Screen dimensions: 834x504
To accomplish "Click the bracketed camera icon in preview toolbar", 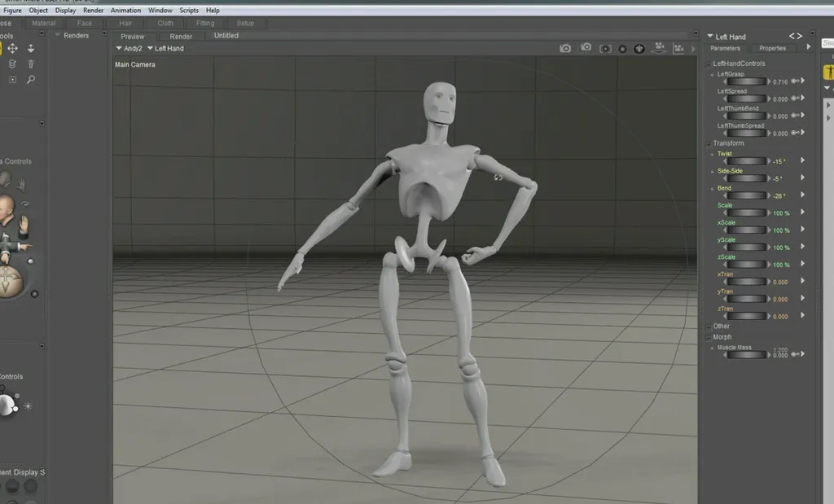I will coord(605,48).
